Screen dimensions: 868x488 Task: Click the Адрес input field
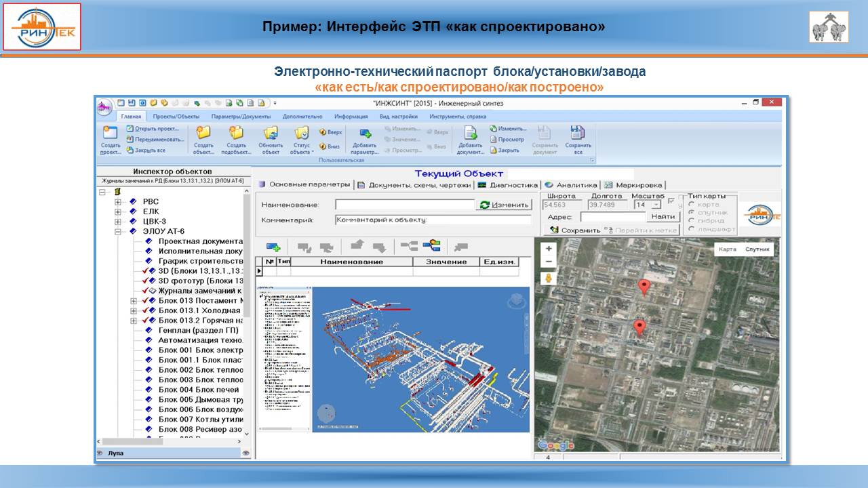click(612, 217)
